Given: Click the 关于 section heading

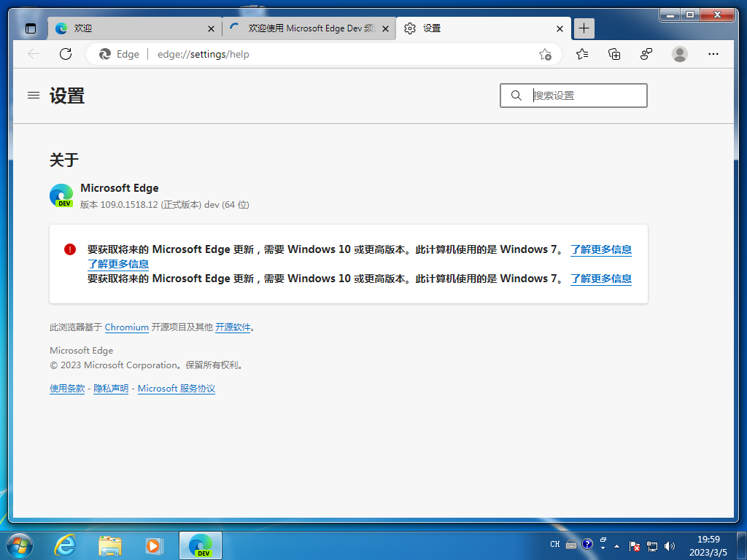Looking at the screenshot, I should [64, 160].
